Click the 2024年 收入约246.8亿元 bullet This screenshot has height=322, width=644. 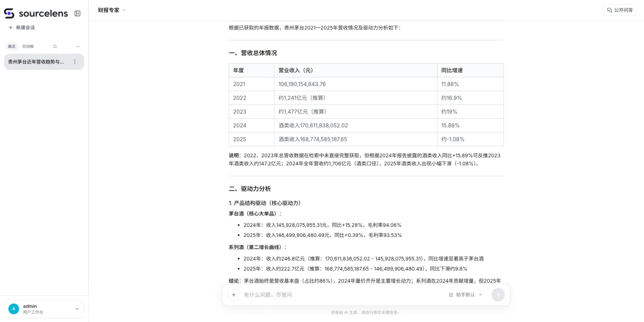click(x=363, y=259)
